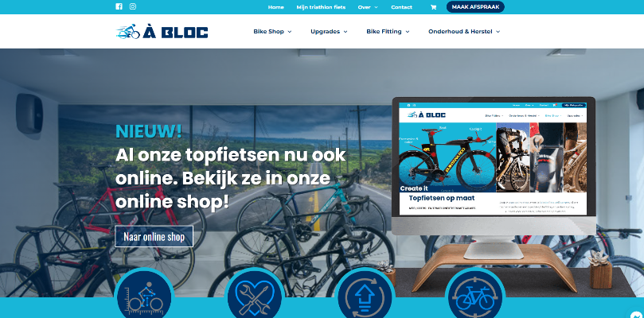Image resolution: width=644 pixels, height=318 pixels.
Task: Open the Over submenu chevron
Action: click(376, 7)
